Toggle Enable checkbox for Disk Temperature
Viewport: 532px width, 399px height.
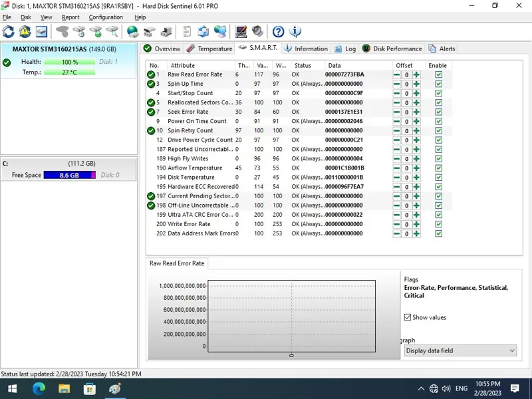coord(438,178)
